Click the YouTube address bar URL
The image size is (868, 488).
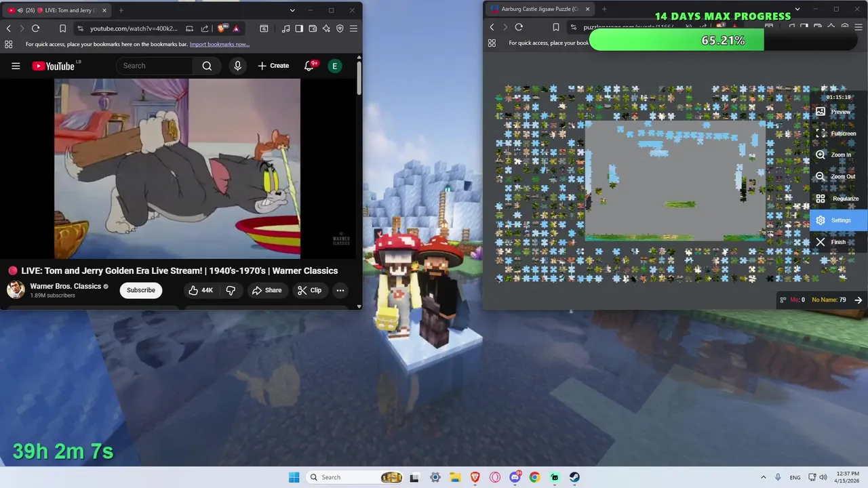click(x=134, y=28)
